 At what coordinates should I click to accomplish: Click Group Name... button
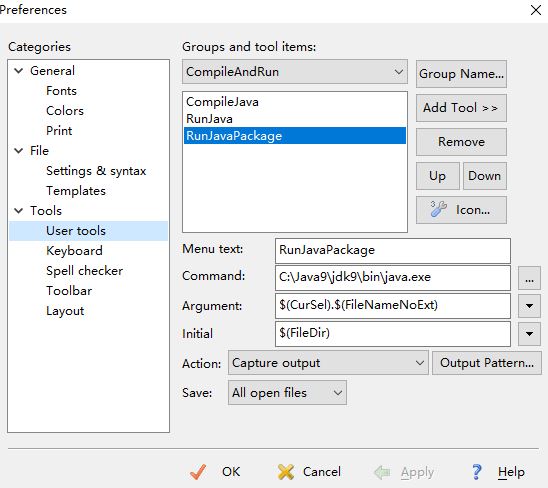(461, 74)
